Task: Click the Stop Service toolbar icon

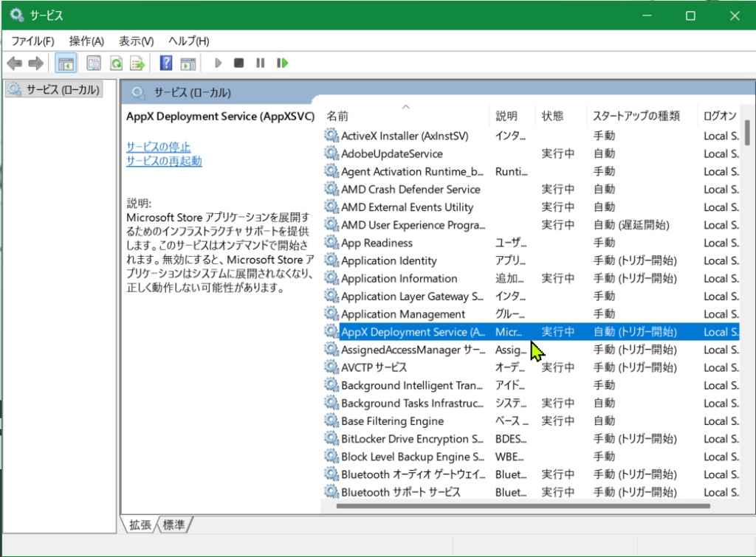Action: pyautogui.click(x=238, y=63)
